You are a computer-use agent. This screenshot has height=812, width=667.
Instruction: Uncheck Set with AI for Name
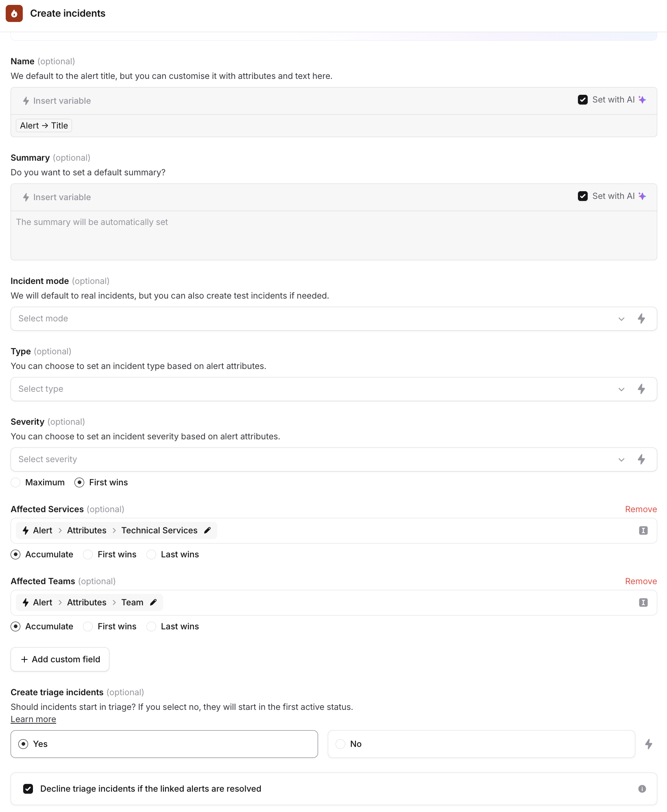583,100
